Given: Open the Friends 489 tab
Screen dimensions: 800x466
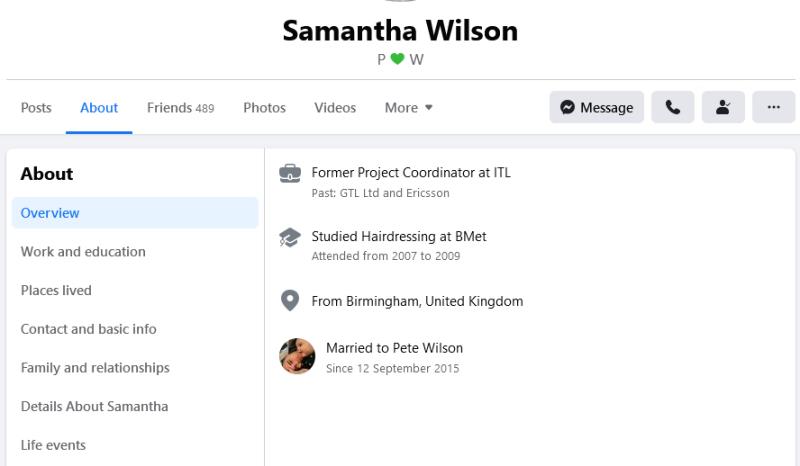Looking at the screenshot, I should 180,108.
